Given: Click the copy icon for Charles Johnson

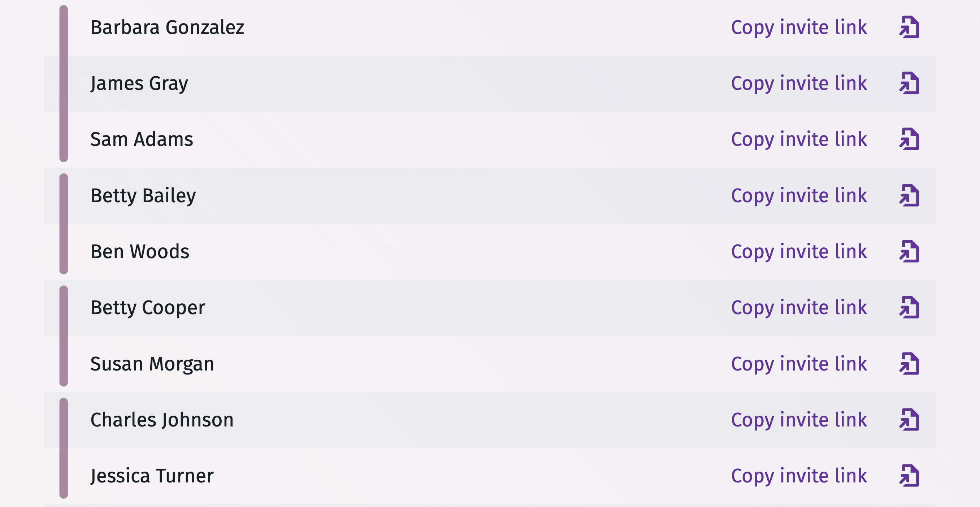Looking at the screenshot, I should pyautogui.click(x=909, y=420).
